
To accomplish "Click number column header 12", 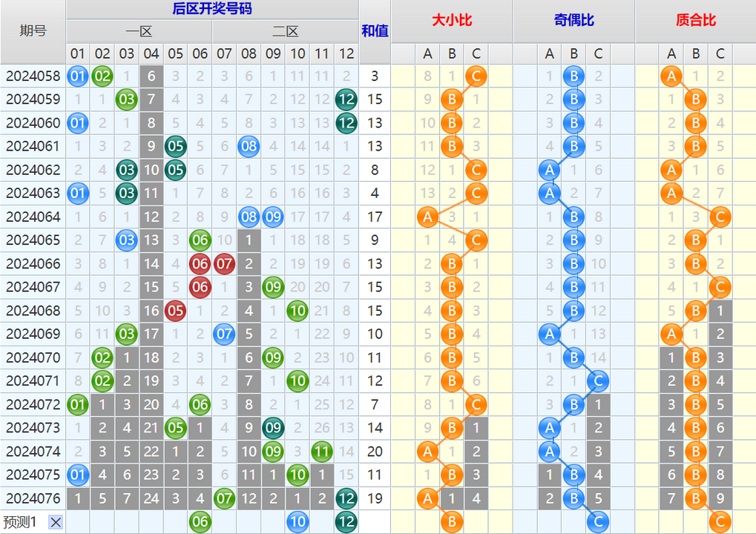I will (x=346, y=53).
